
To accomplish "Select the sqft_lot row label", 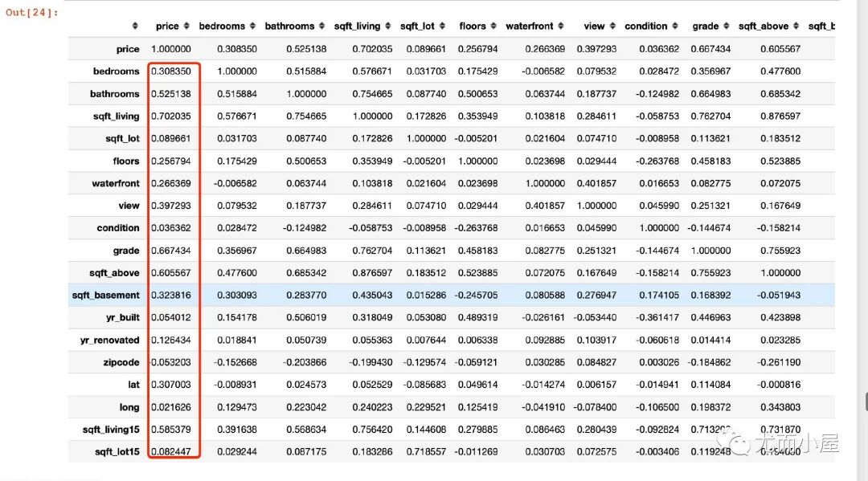I will pos(122,139).
